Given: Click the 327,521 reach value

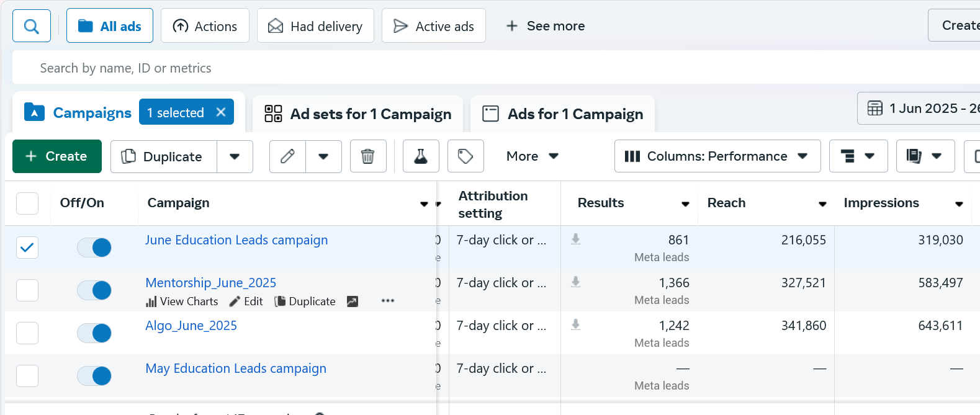Looking at the screenshot, I should point(804,283).
